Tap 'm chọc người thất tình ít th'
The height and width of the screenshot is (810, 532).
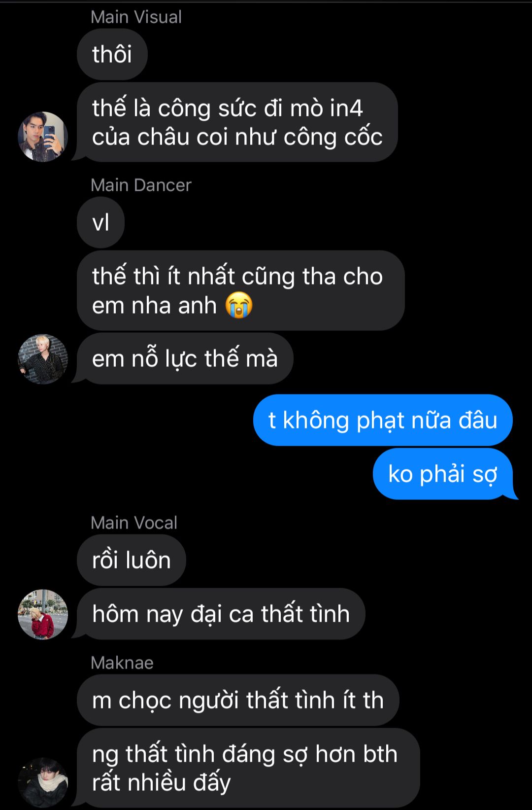click(x=238, y=700)
